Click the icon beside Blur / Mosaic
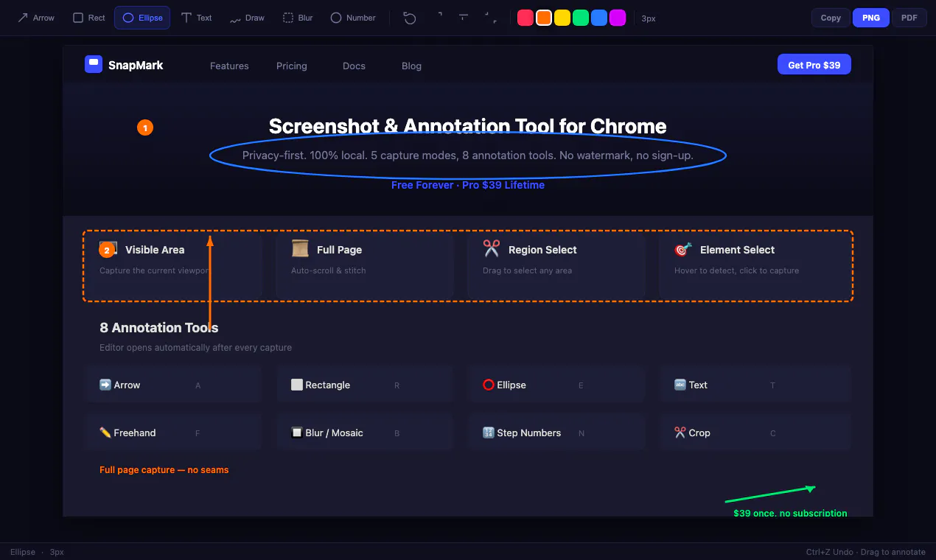This screenshot has height=560, width=936. tap(297, 433)
